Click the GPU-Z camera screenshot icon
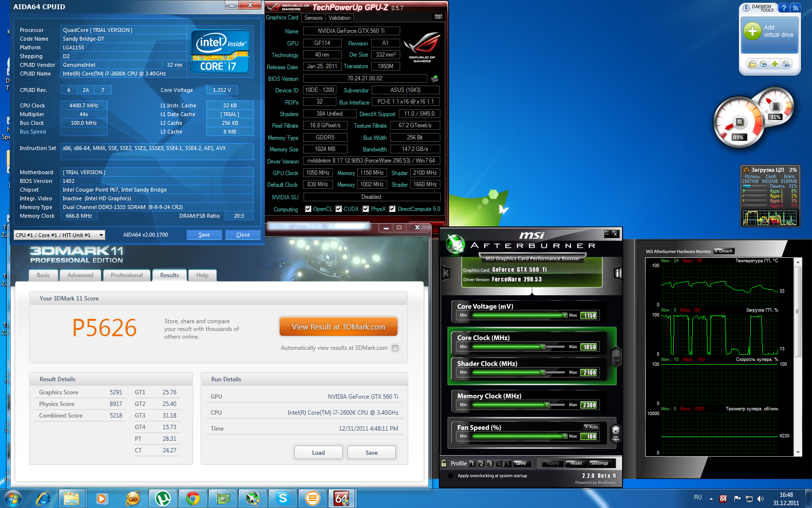 pyautogui.click(x=438, y=17)
